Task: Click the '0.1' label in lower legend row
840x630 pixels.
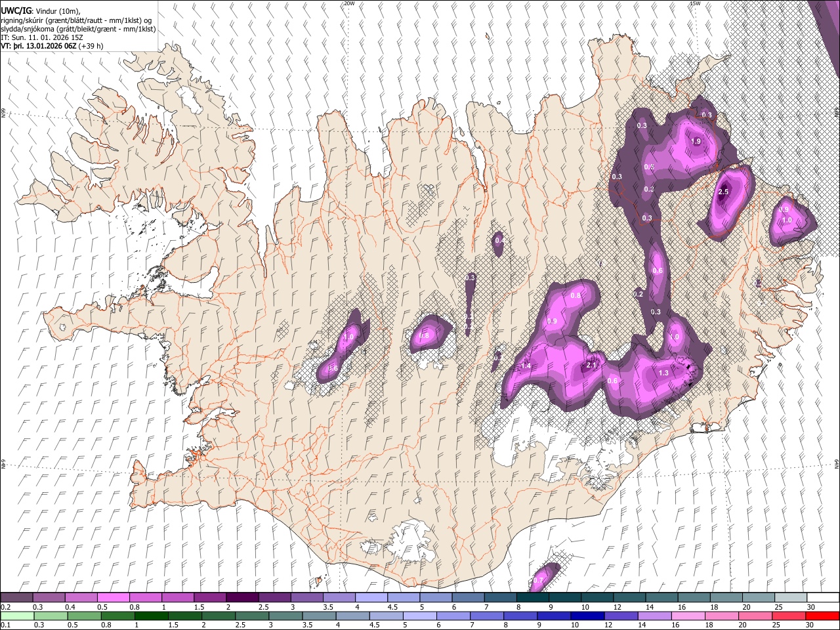Action: [x=5, y=625]
